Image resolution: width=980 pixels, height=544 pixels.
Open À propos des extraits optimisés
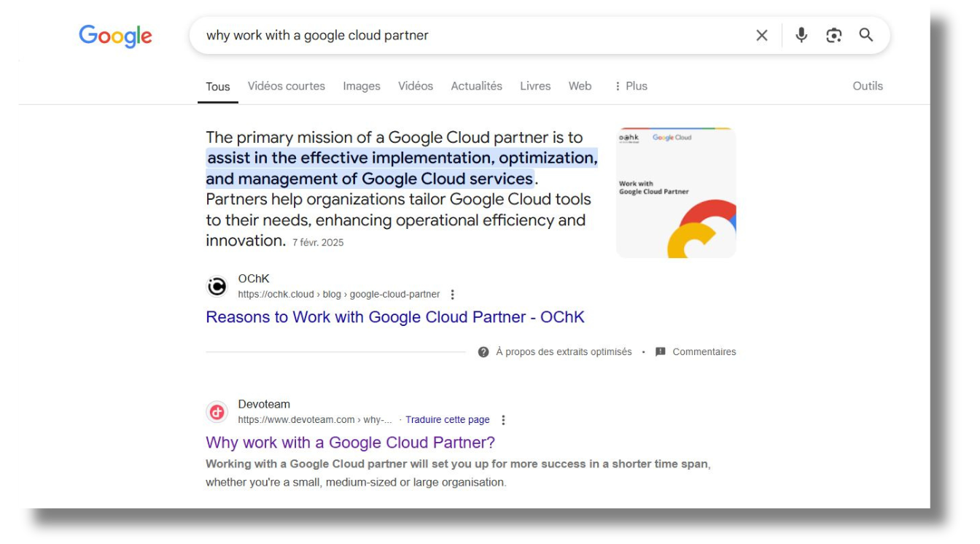click(x=564, y=352)
